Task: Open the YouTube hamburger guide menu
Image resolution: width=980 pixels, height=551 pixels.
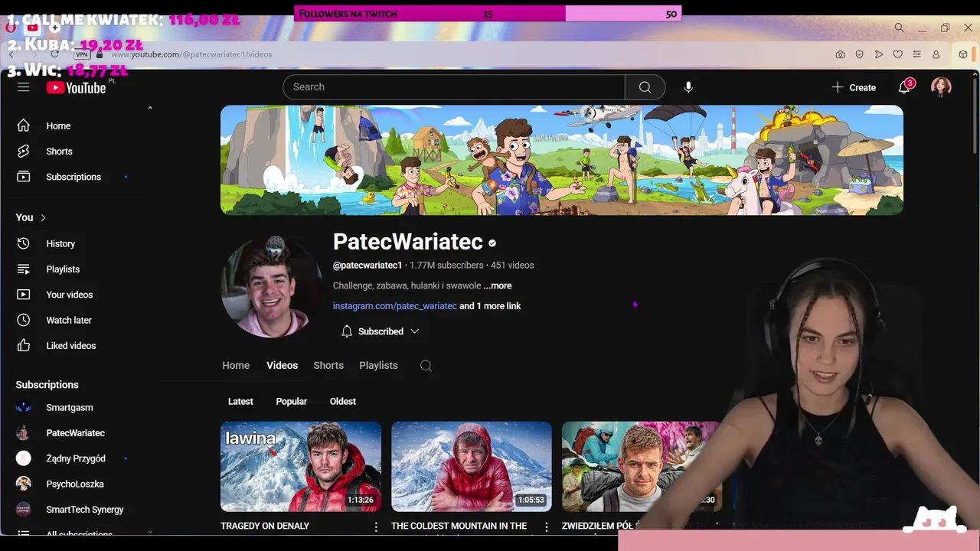Action: pos(24,87)
